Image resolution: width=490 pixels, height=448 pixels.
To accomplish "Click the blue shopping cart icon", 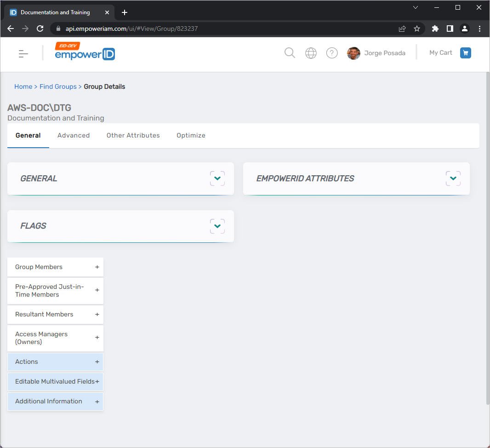I will [465, 53].
